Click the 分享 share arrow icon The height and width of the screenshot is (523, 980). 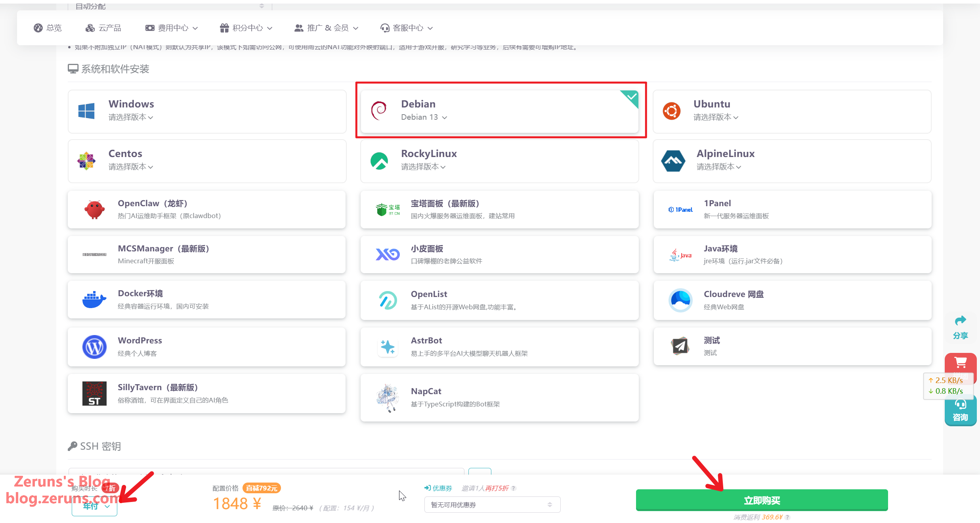(x=961, y=320)
